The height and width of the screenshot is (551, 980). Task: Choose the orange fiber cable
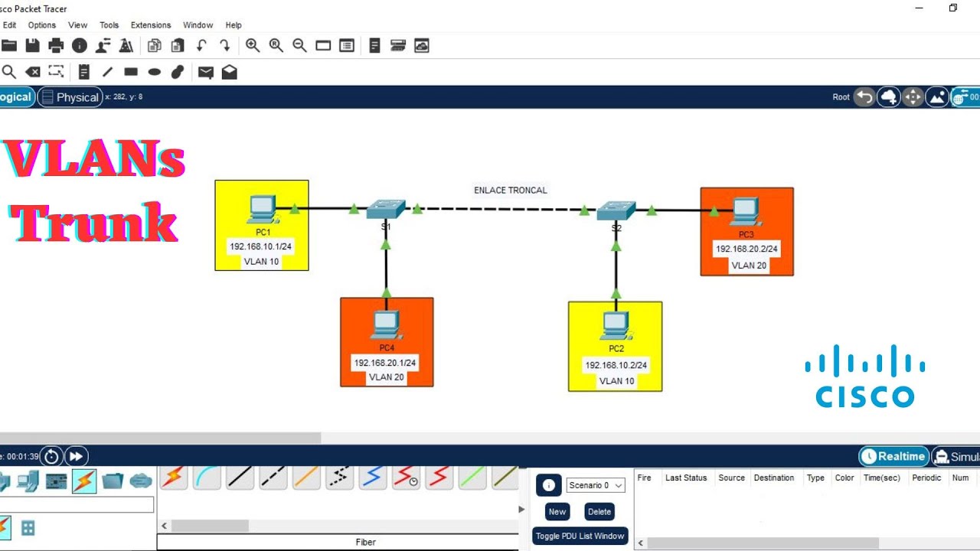pyautogui.click(x=306, y=478)
